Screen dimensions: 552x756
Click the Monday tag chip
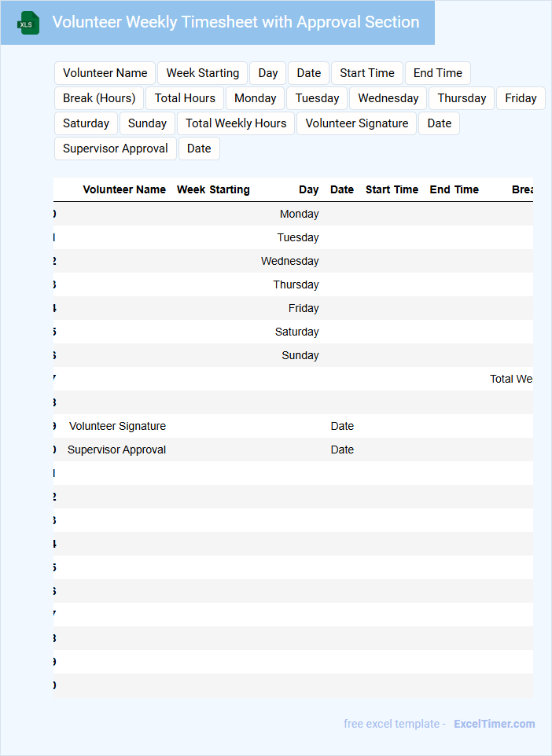(x=256, y=98)
